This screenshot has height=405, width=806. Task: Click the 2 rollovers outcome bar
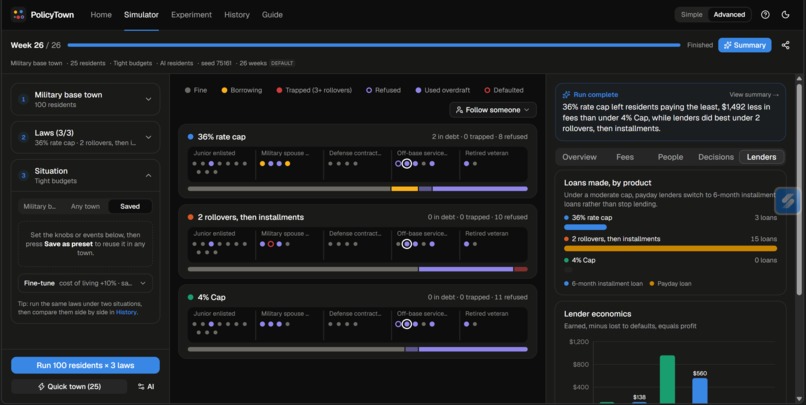click(x=357, y=269)
